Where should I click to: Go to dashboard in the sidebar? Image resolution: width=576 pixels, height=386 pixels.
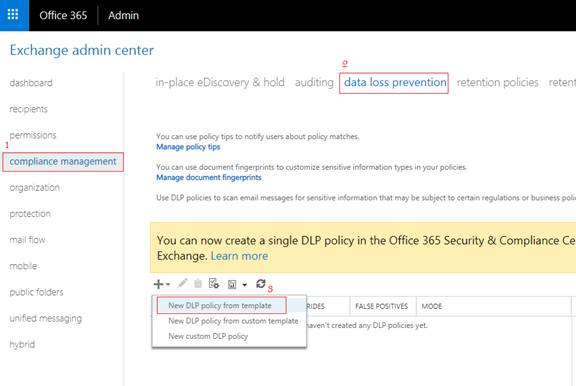[x=31, y=83]
